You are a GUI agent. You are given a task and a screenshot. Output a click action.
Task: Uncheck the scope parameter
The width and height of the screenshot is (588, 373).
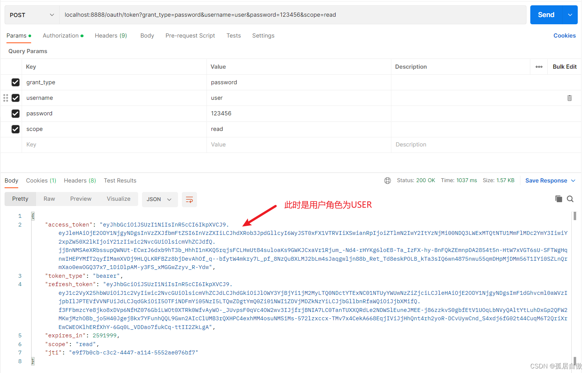(x=16, y=129)
